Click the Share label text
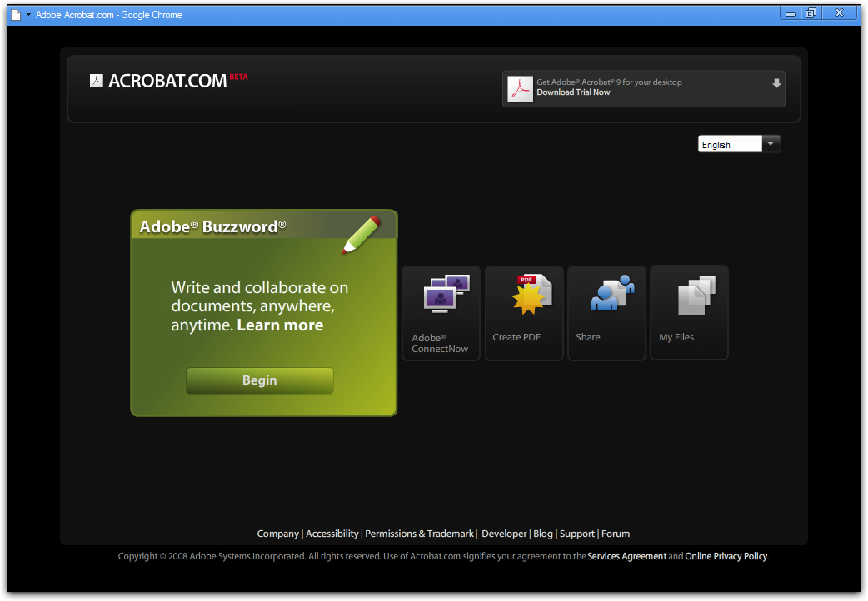The image size is (868, 601). 588,337
